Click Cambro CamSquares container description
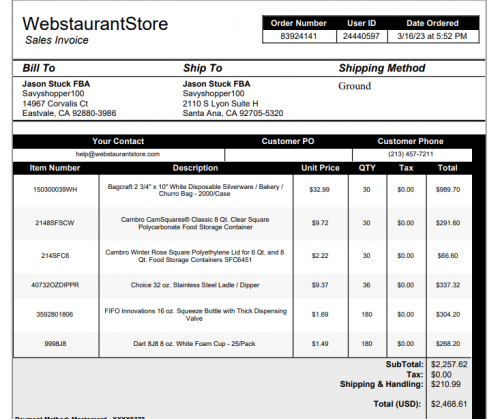The image size is (500, 419). [x=195, y=223]
